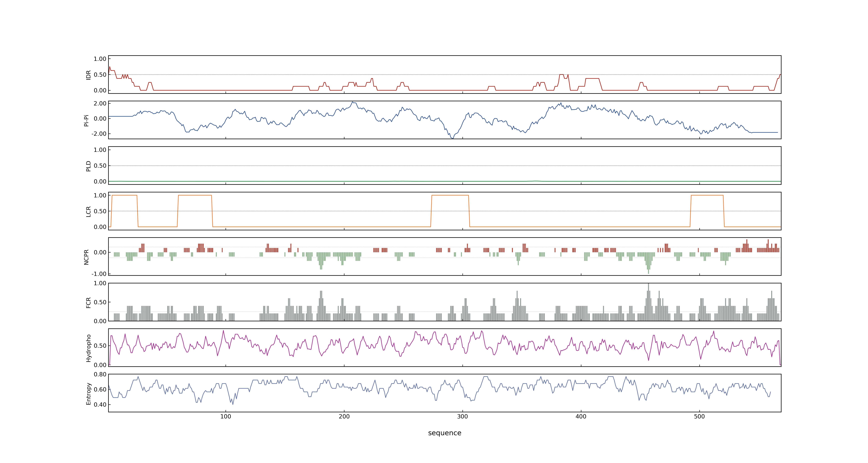
Task: Click the 1.00 tick of the FCR panel
Action: tap(100, 283)
